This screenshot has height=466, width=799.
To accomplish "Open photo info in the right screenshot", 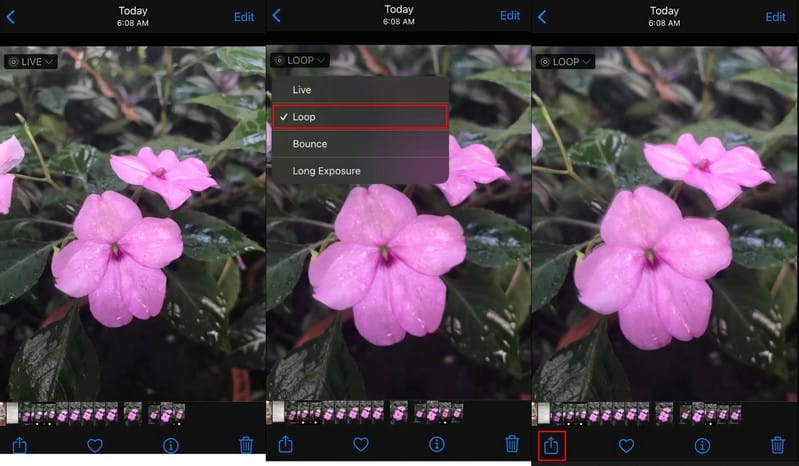I will (x=702, y=446).
